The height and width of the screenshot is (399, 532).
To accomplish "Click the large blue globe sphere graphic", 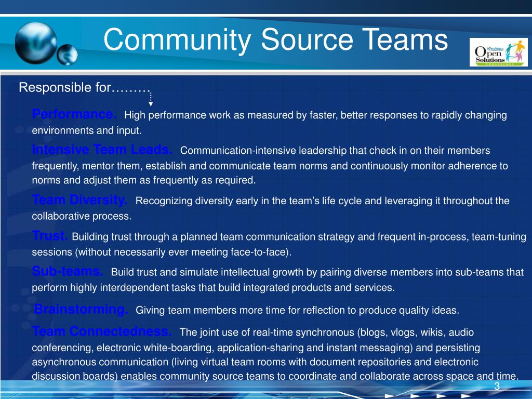I will click(36, 43).
